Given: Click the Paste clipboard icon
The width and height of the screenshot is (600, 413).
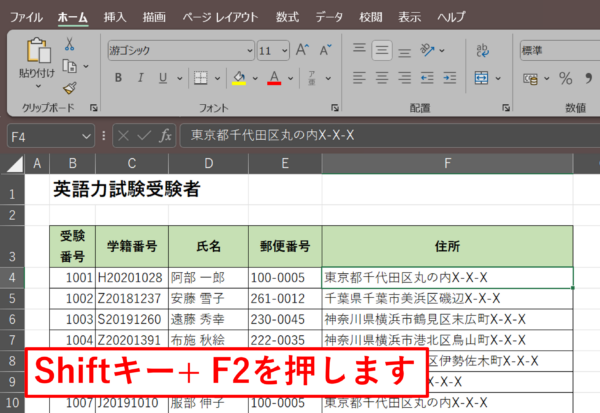Looking at the screenshot, I should [x=39, y=52].
